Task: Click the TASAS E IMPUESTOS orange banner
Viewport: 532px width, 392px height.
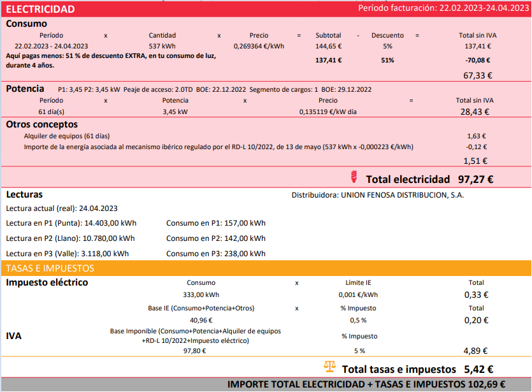Action: point(266,268)
